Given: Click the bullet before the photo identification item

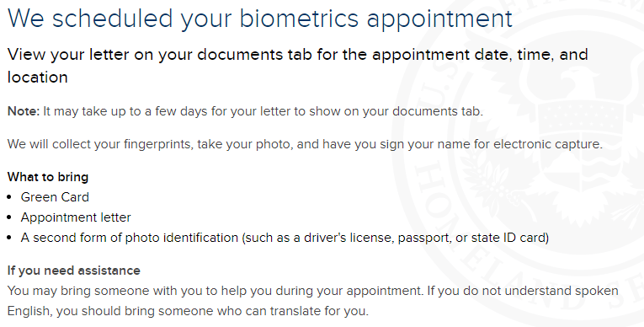Looking at the screenshot, I should coord(10,239).
